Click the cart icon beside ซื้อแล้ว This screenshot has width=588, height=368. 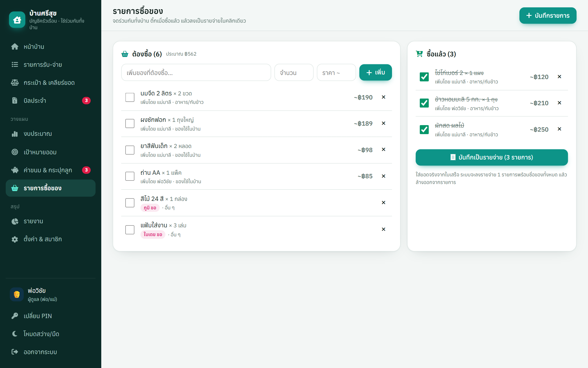tap(419, 54)
